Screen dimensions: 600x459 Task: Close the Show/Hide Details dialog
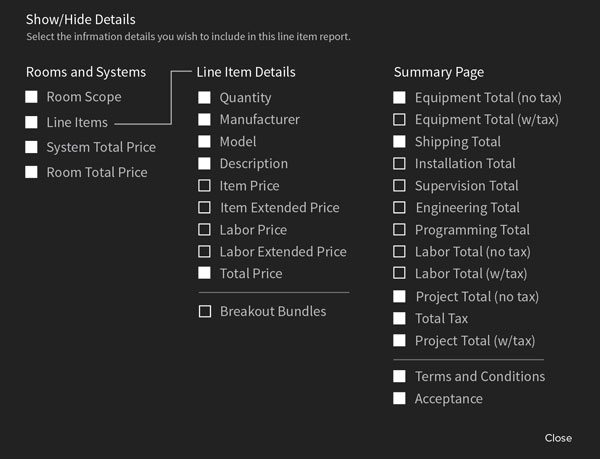point(558,438)
